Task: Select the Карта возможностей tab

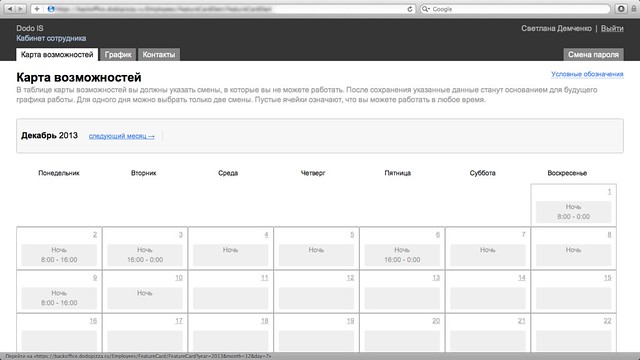Action: [x=57, y=55]
